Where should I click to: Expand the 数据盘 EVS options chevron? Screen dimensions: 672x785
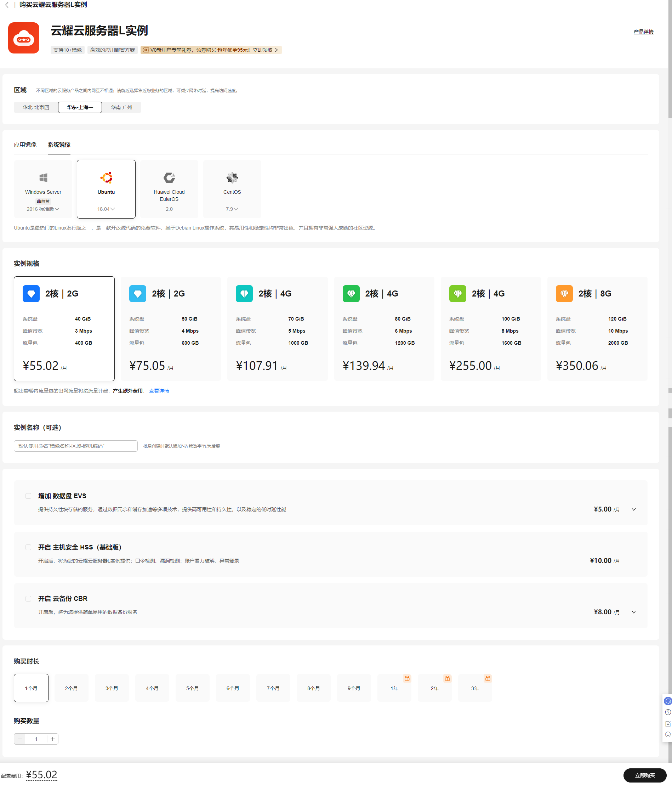(x=634, y=509)
